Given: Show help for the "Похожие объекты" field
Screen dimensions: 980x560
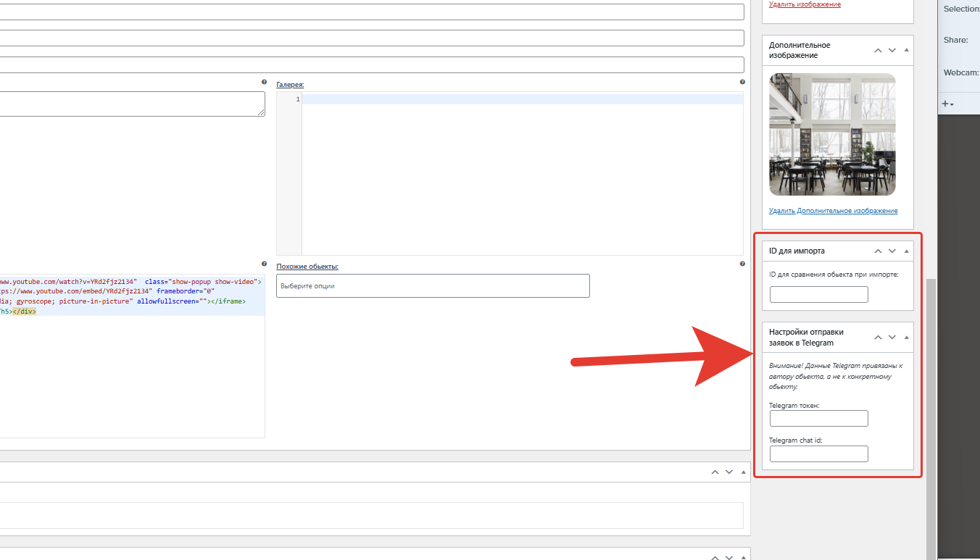Looking at the screenshot, I should click(x=742, y=264).
